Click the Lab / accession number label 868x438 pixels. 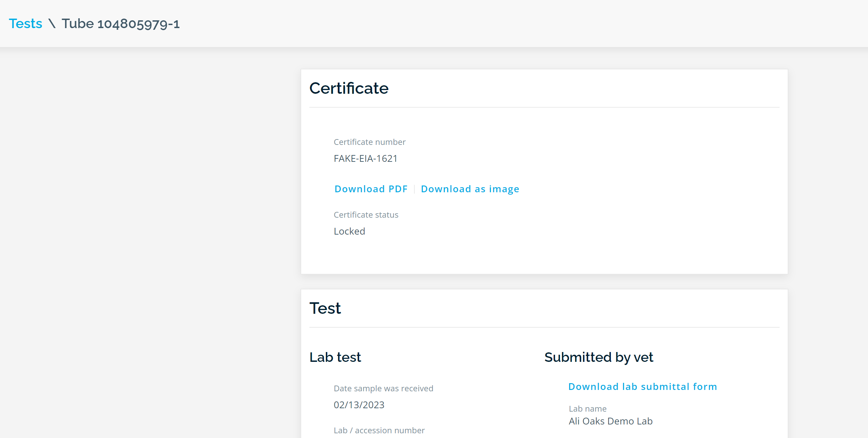point(379,431)
